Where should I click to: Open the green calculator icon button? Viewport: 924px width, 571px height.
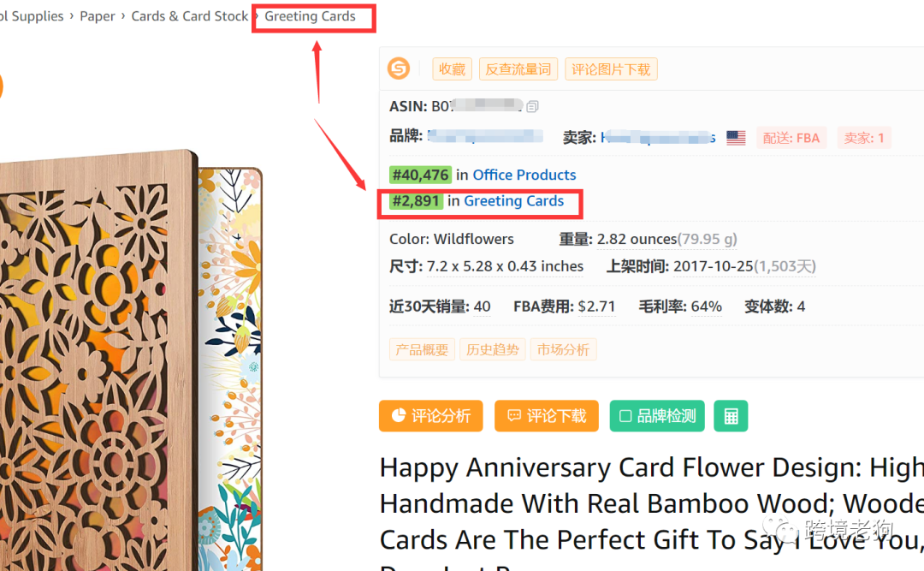pos(731,416)
